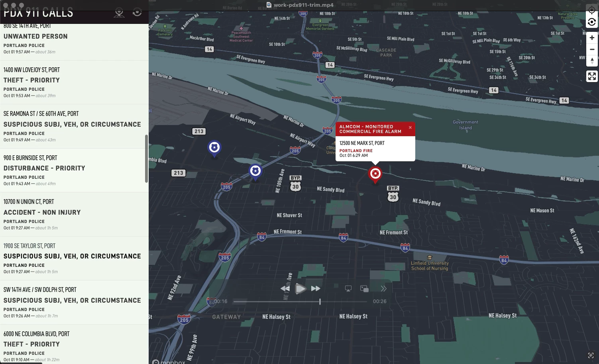Screen dimensions: 599x364
Task: Click the compass reset-rotation icon
Action: (x=592, y=22)
